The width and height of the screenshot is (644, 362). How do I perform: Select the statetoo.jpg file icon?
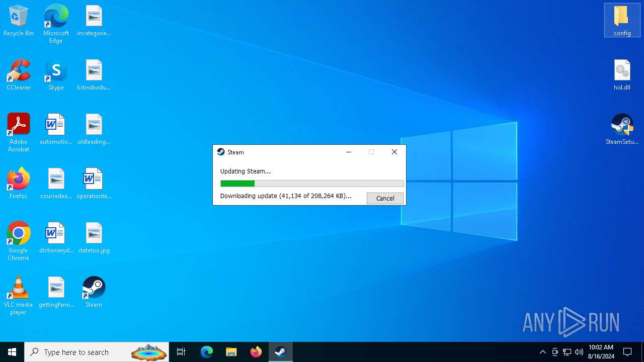click(94, 238)
